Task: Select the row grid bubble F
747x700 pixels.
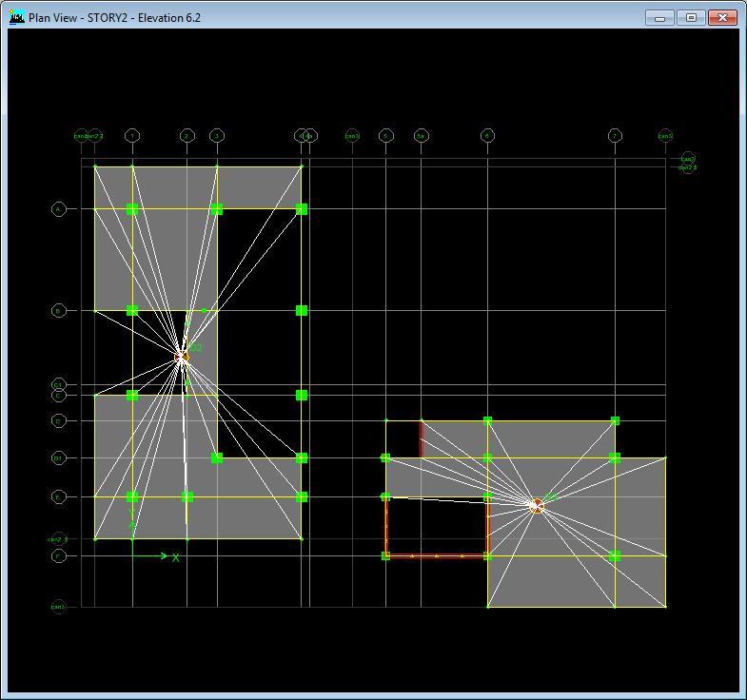Action: pyautogui.click(x=59, y=555)
